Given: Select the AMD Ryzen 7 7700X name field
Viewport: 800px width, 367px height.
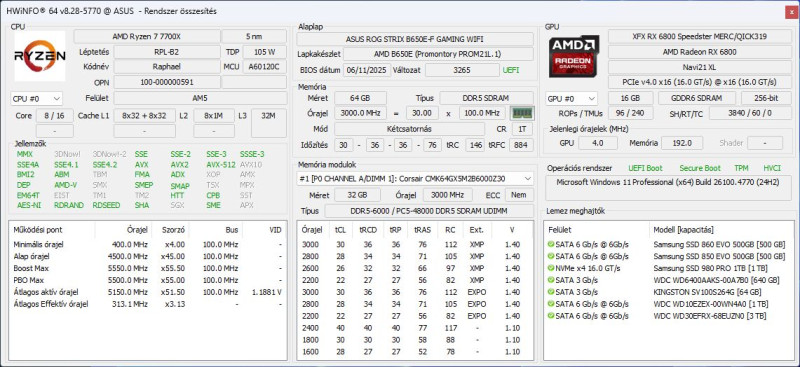Looking at the screenshot, I should (x=147, y=36).
